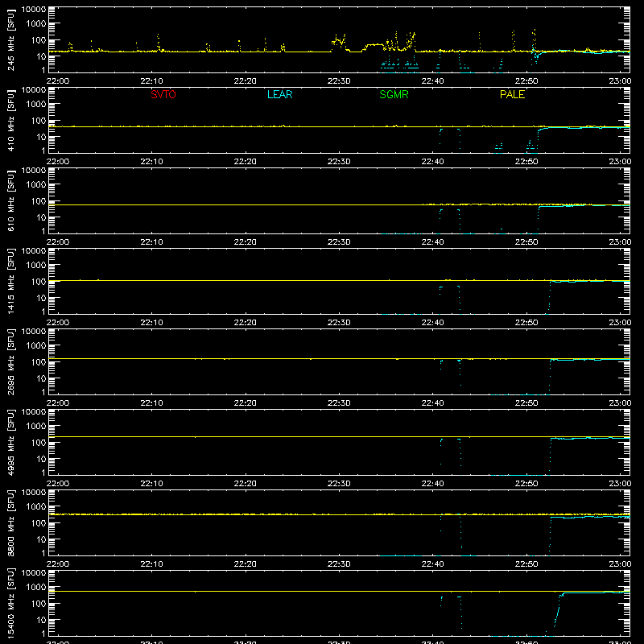Click the 10 y-axis value of 4995 MHz plot
Screen dimensions: 644x644
pyautogui.click(x=41, y=459)
